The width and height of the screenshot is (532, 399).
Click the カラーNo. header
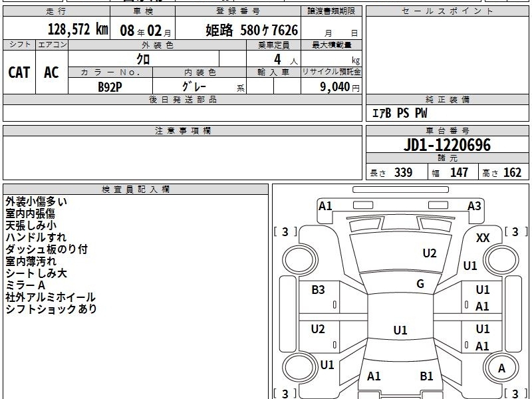point(110,72)
